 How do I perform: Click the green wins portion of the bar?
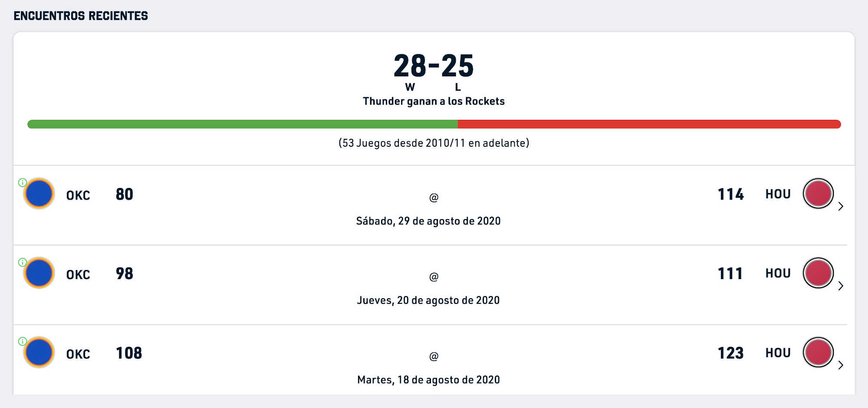[x=243, y=124]
